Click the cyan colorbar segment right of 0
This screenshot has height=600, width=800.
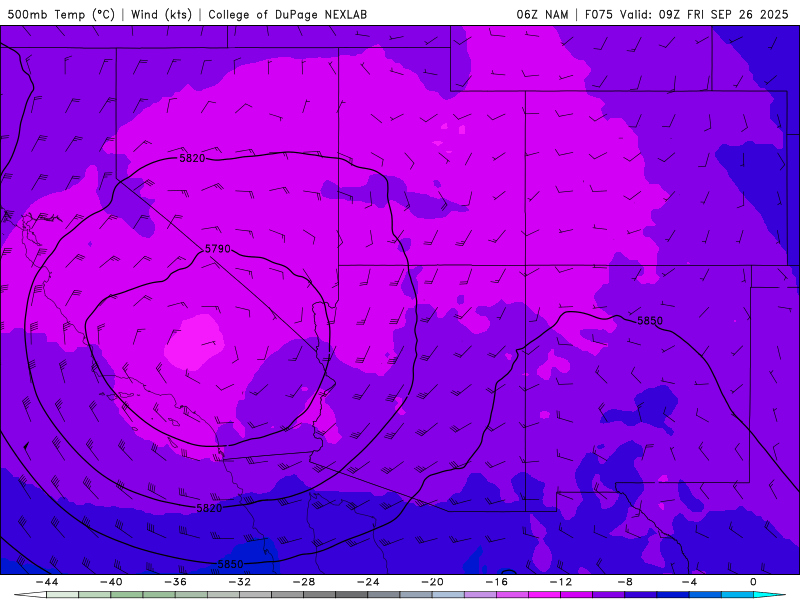coord(768,595)
